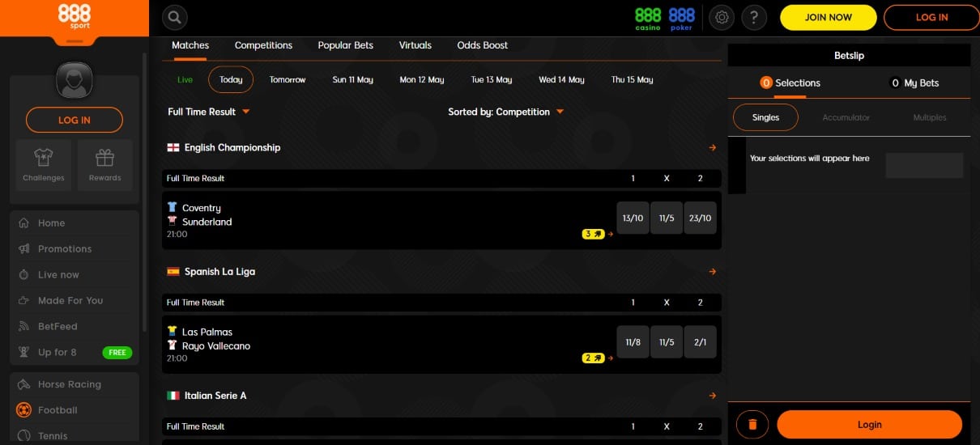Click JOIN NOW button
Viewport: 980px width, 445px height.
coord(829,17)
